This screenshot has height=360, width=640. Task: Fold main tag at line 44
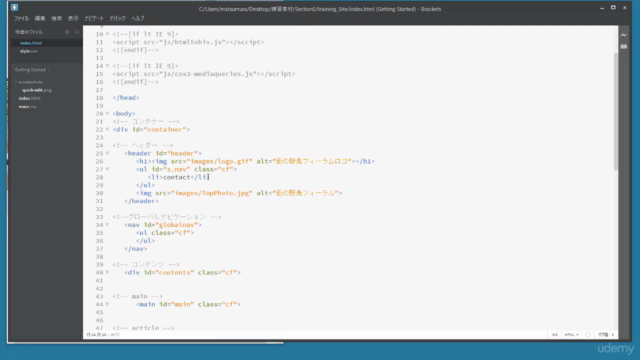coord(107,304)
